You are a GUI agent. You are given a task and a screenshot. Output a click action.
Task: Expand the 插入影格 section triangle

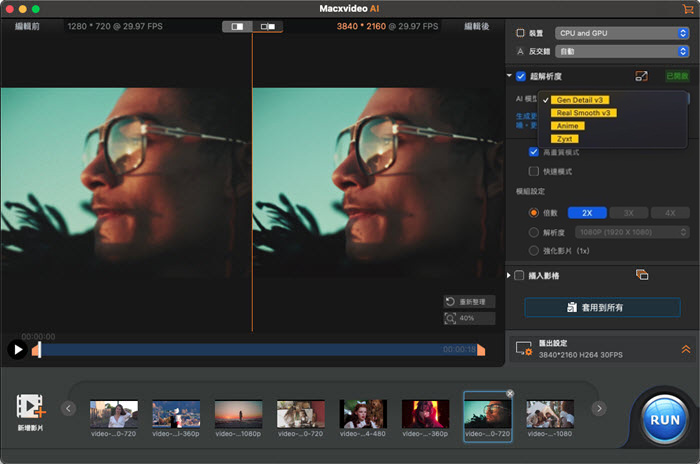click(x=509, y=275)
